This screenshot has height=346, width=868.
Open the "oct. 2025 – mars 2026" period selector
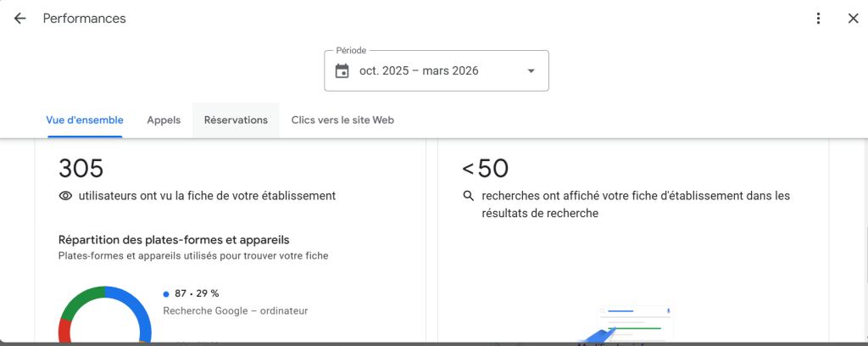click(x=419, y=71)
